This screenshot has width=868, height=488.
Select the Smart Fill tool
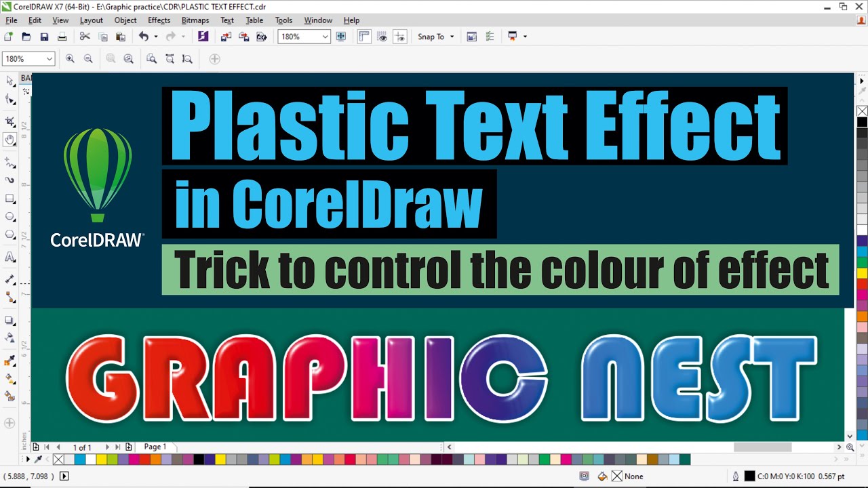click(10, 396)
